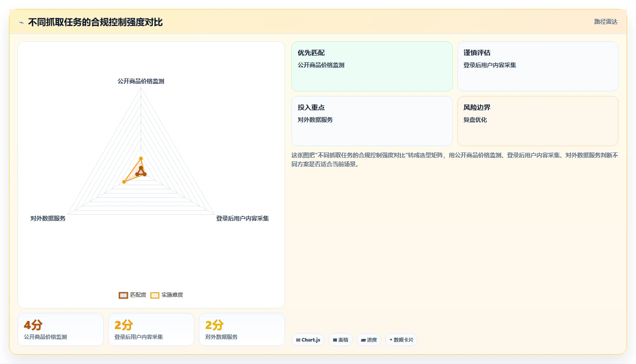Click the description paragraph below the cards
Screen dimensions: 636x364
click(455, 160)
